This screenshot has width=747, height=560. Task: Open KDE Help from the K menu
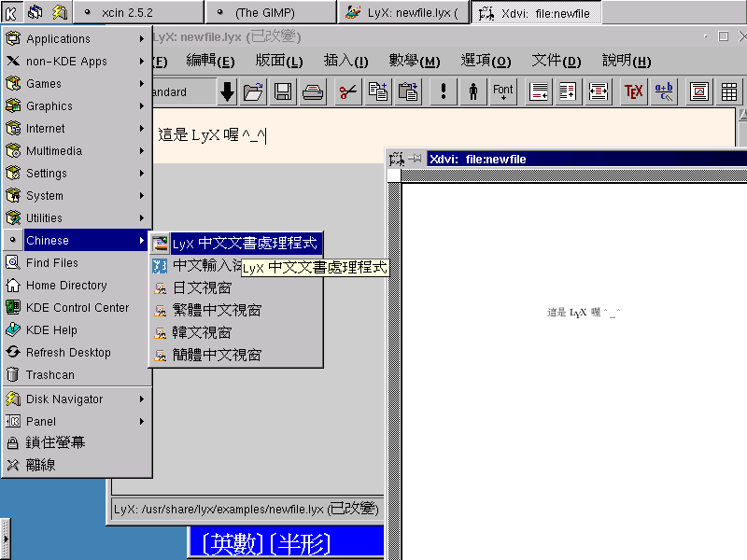point(78,330)
